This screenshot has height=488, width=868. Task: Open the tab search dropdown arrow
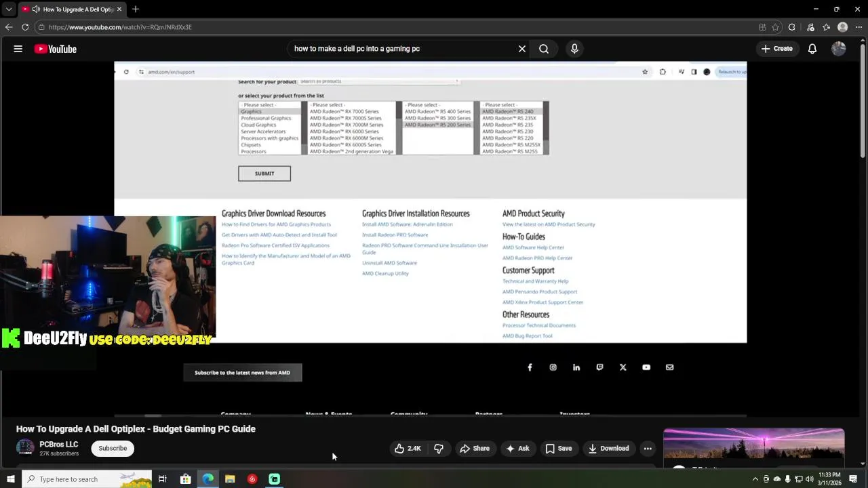click(8, 9)
